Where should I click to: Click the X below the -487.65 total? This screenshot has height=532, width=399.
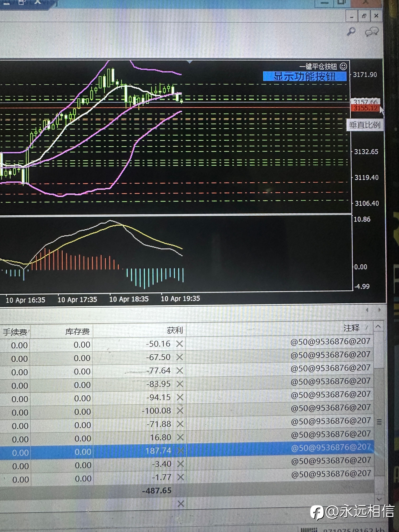(181, 503)
